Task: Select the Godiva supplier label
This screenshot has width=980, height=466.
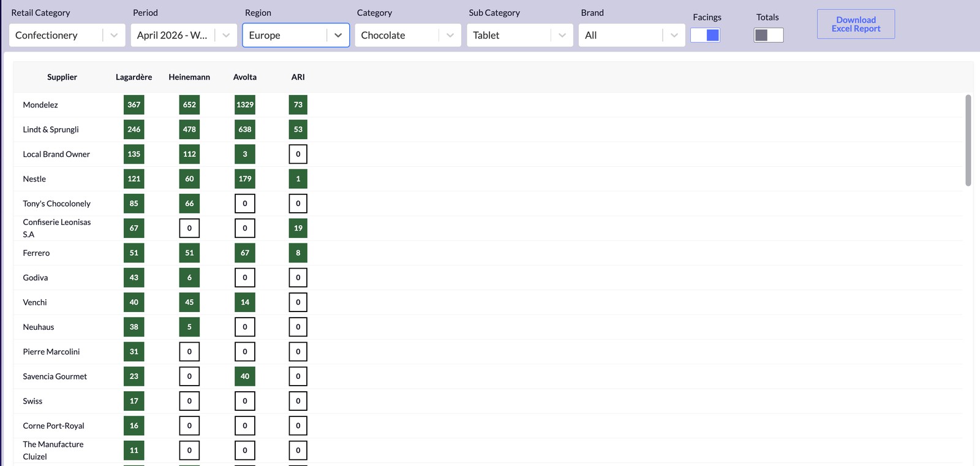Action: 35,278
